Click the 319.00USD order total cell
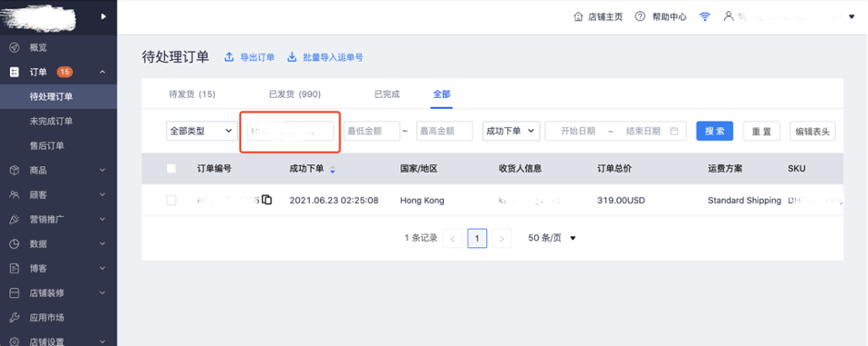868x346 pixels. 621,200
